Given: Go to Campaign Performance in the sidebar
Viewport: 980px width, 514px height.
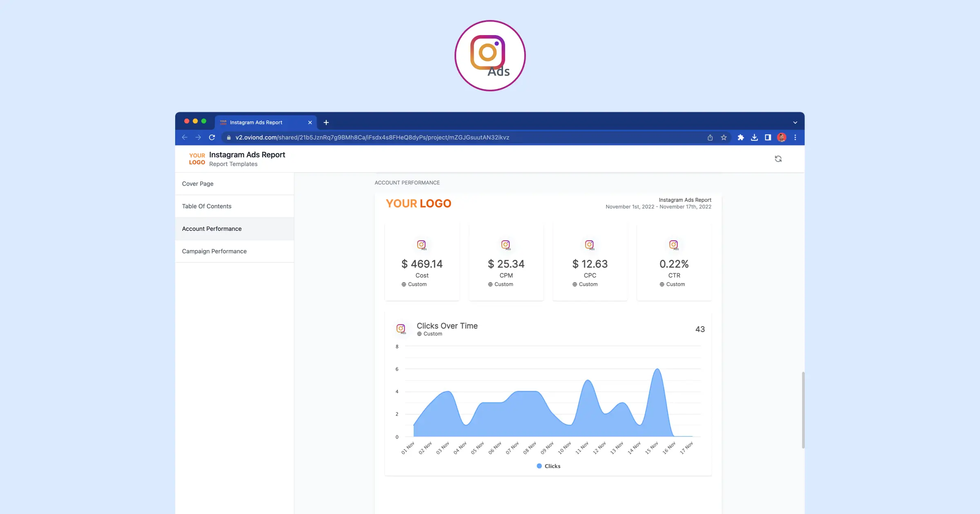Looking at the screenshot, I should point(234,251).
